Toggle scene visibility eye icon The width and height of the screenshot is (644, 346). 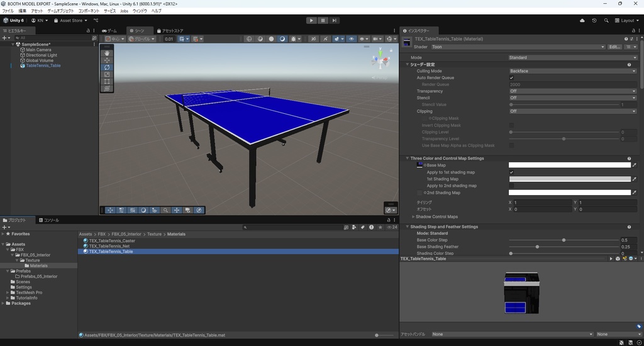click(351, 38)
